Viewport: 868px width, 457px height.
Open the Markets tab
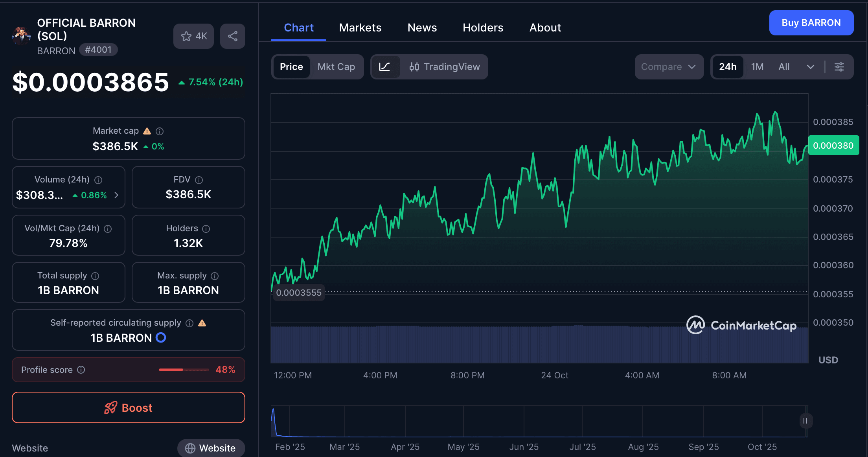coord(360,28)
